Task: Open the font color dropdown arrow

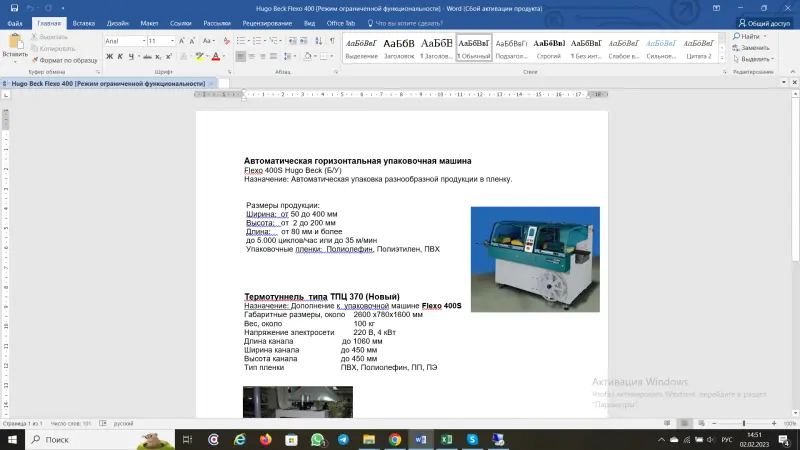Action: coord(223,56)
